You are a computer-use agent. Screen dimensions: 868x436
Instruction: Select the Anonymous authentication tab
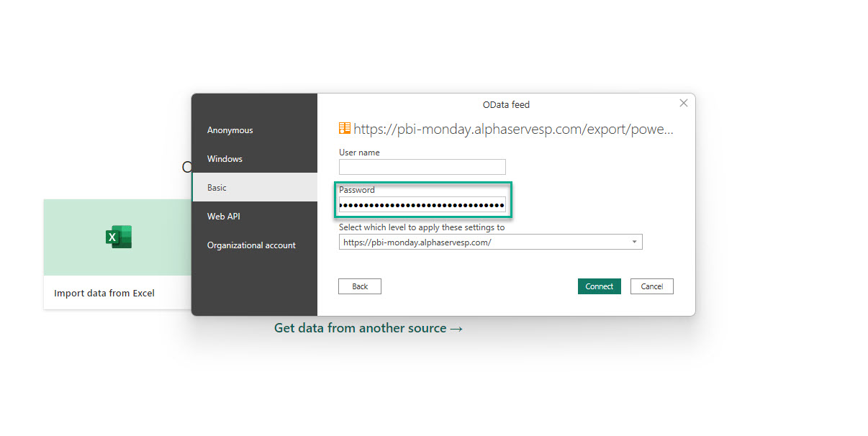230,130
